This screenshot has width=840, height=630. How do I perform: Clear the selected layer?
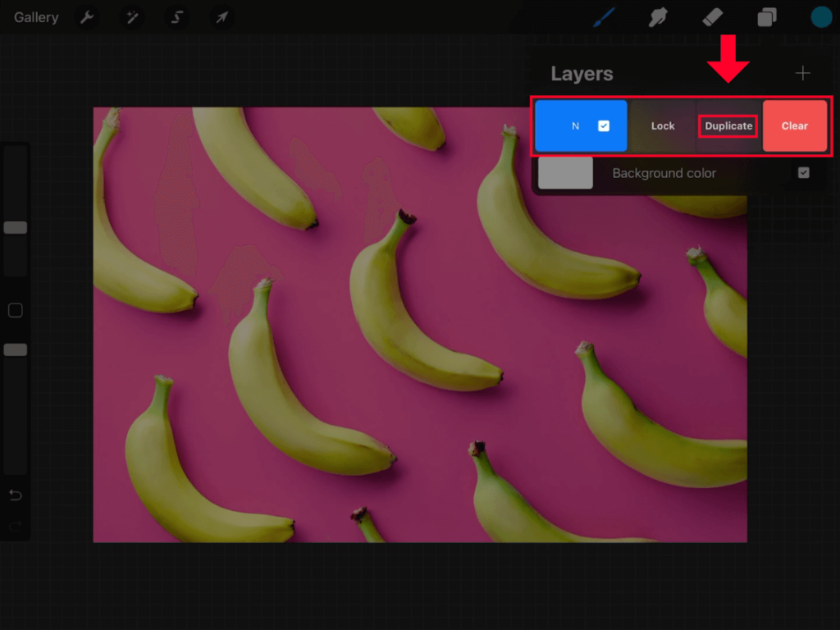pos(794,126)
